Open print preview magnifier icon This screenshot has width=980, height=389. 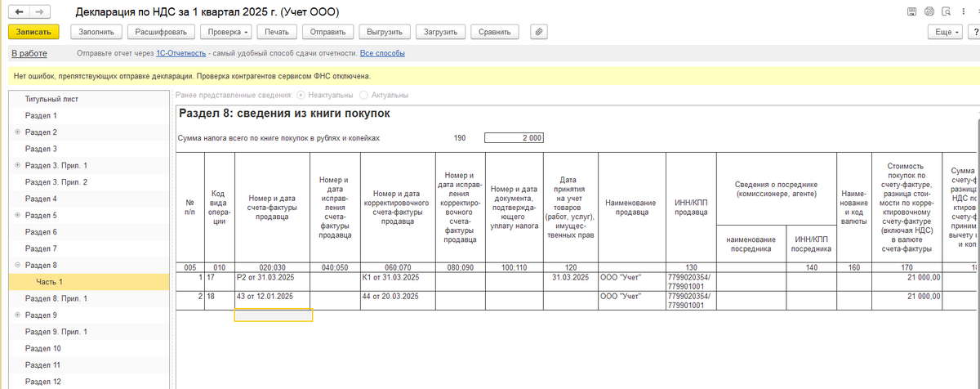pyautogui.click(x=946, y=12)
